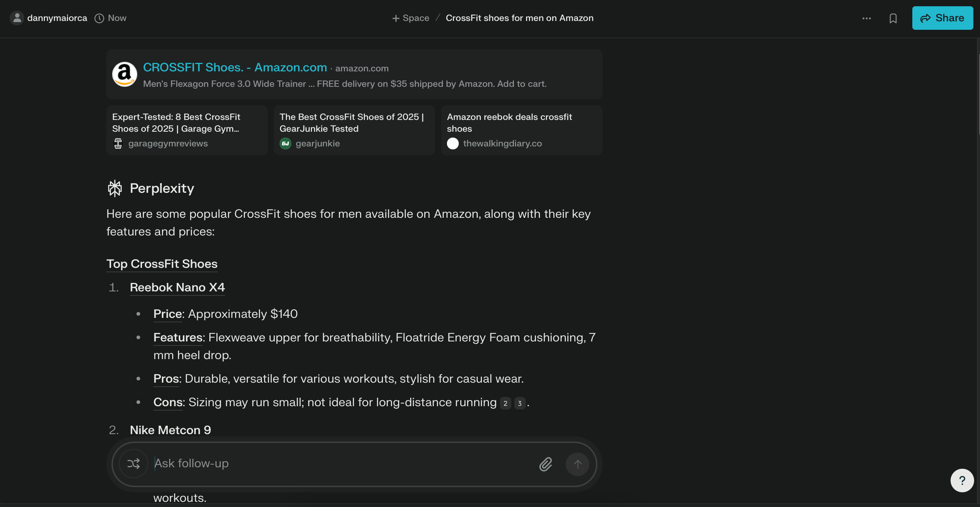
Task: Click the focus mode shuffle icon
Action: 134,464
